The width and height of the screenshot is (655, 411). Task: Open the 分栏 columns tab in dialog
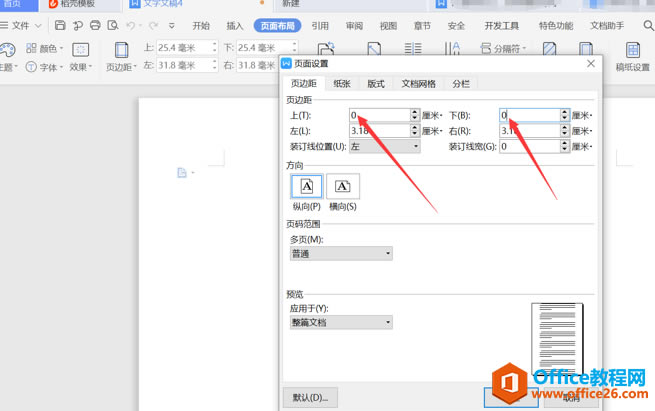[461, 85]
